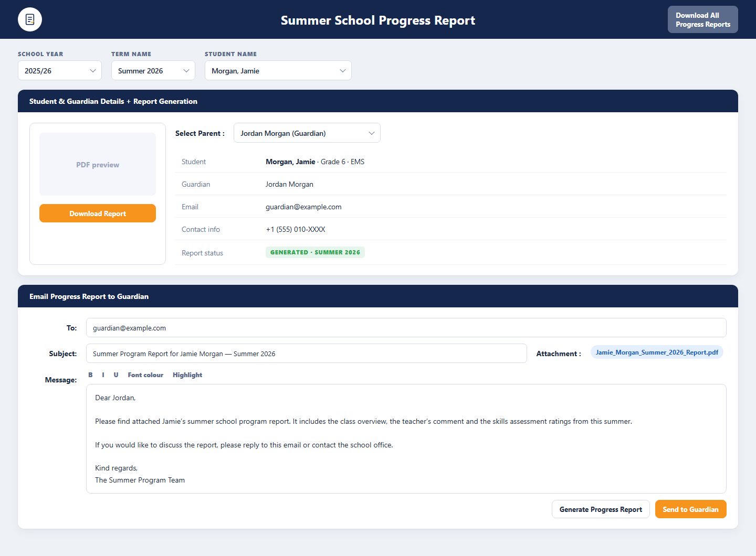The image size is (756, 556).
Task: Open the Highlight colour option
Action: click(187, 375)
